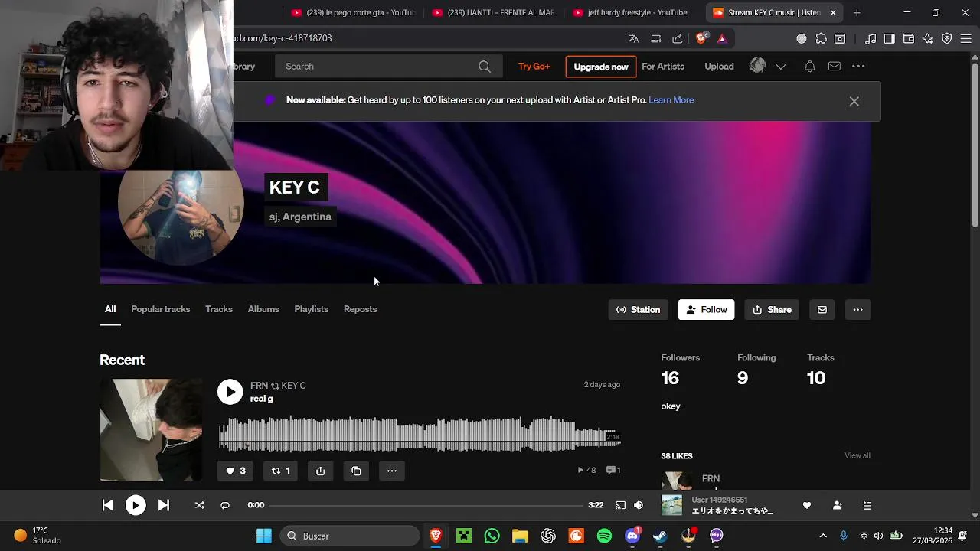Open the cast device icon in player
This screenshot has width=980, height=551.
(620, 505)
